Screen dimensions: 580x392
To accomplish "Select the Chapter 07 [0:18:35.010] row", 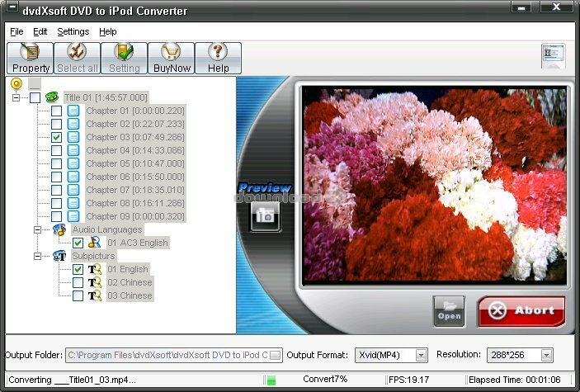I will tap(135, 190).
